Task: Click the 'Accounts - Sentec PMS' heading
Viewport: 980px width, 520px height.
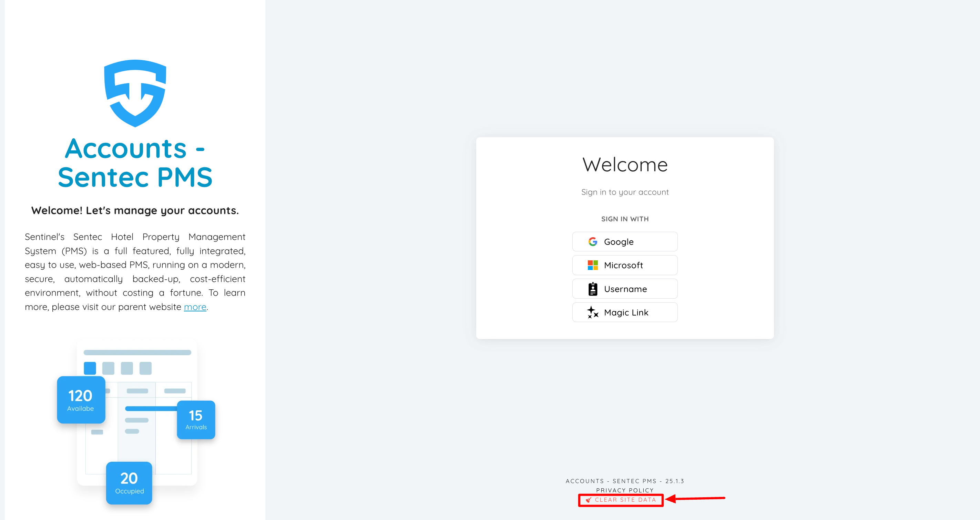Action: pyautogui.click(x=135, y=163)
